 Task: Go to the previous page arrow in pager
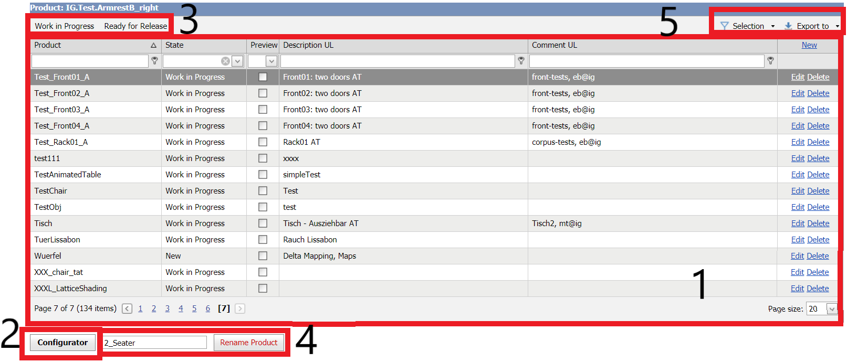pos(127,308)
